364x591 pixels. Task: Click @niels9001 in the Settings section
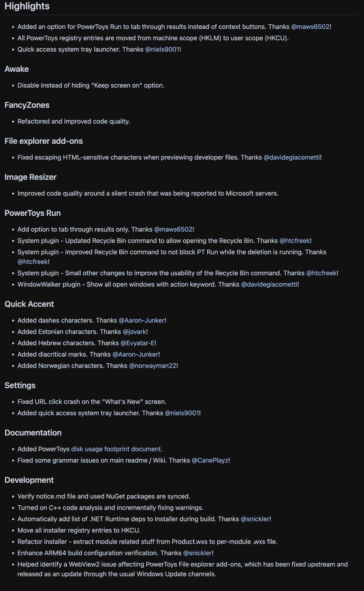(x=182, y=413)
